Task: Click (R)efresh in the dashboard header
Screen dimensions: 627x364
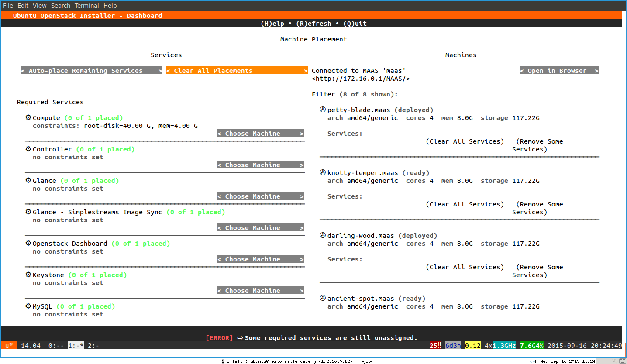Action: tap(313, 24)
